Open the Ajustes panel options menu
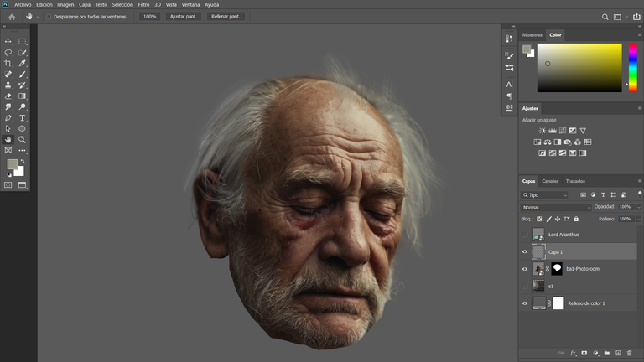 pos(640,108)
